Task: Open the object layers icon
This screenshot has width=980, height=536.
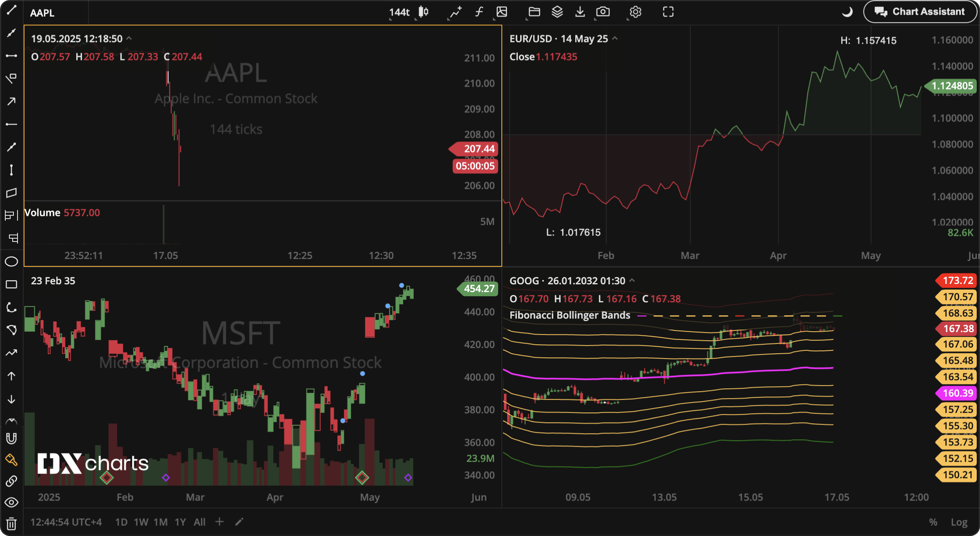Action: tap(556, 12)
